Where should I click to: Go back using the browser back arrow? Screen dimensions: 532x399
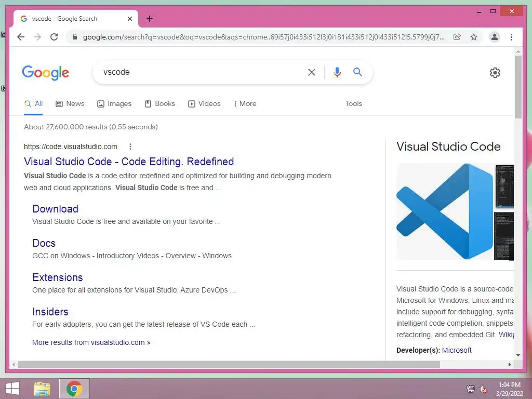(21, 37)
